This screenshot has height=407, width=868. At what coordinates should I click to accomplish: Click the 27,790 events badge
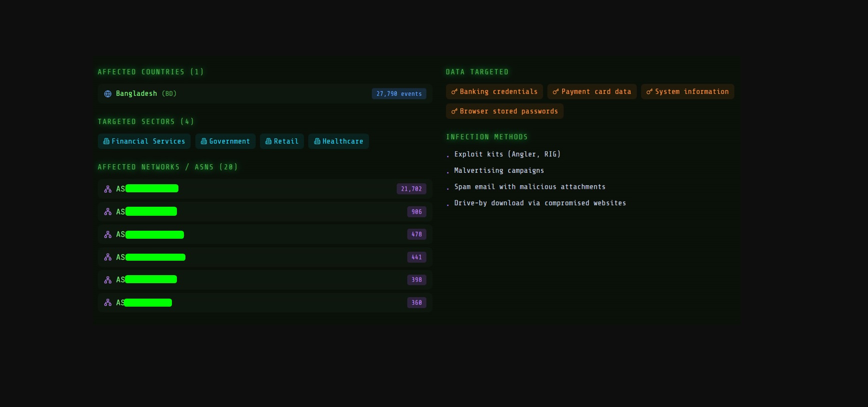point(399,94)
